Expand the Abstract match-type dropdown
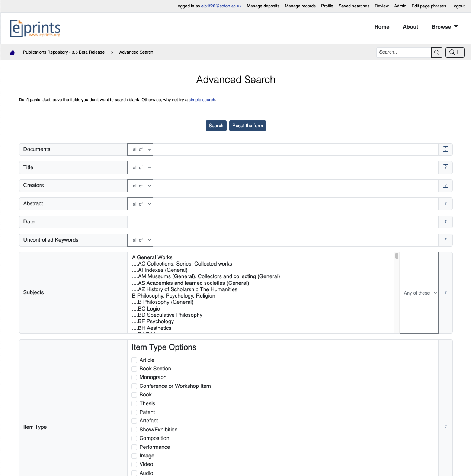The width and height of the screenshot is (471, 476). click(x=140, y=204)
